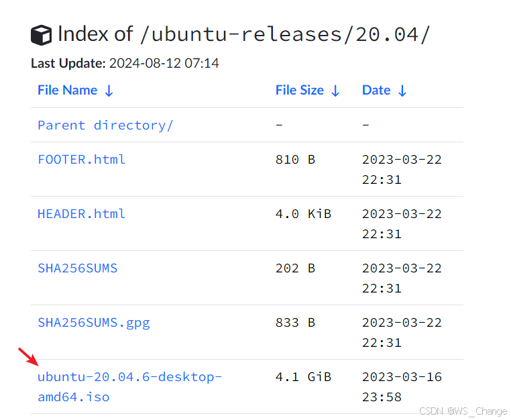This screenshot has height=420, width=511.
Task: Select the Index of /ubuntu-releases/20.04/ heading
Action: coord(244,34)
